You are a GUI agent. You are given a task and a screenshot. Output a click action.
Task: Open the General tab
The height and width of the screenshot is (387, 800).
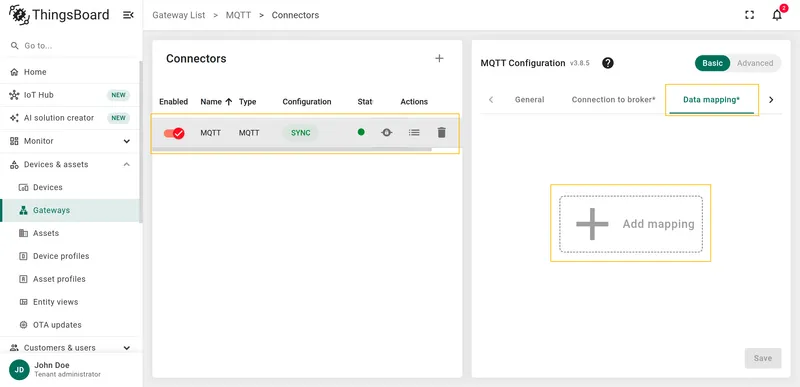click(x=529, y=99)
